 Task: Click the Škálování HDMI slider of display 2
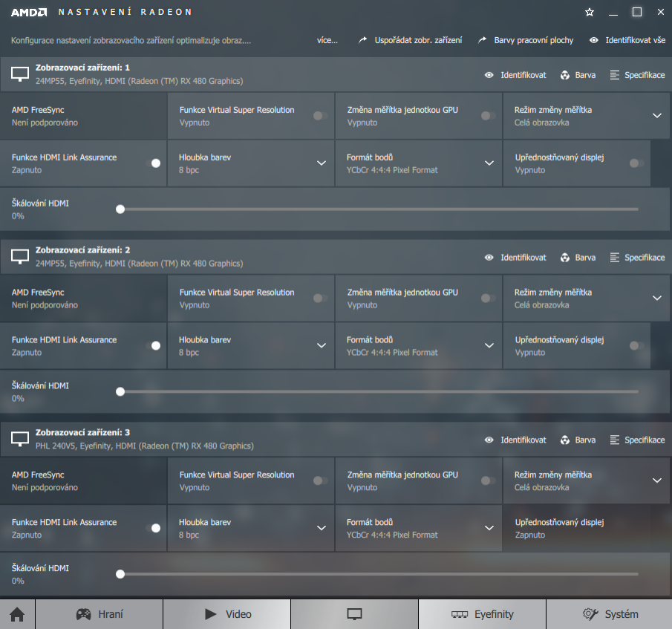[377, 391]
